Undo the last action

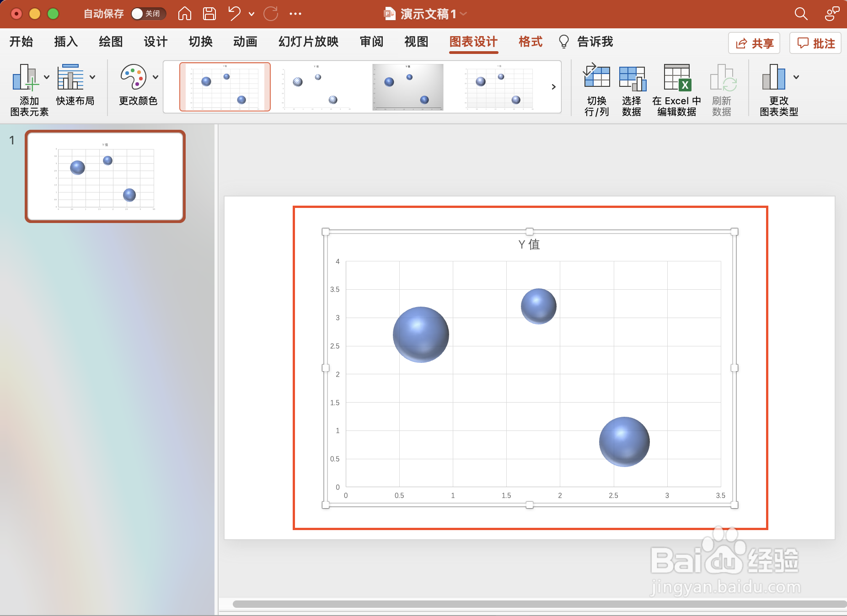coord(235,14)
